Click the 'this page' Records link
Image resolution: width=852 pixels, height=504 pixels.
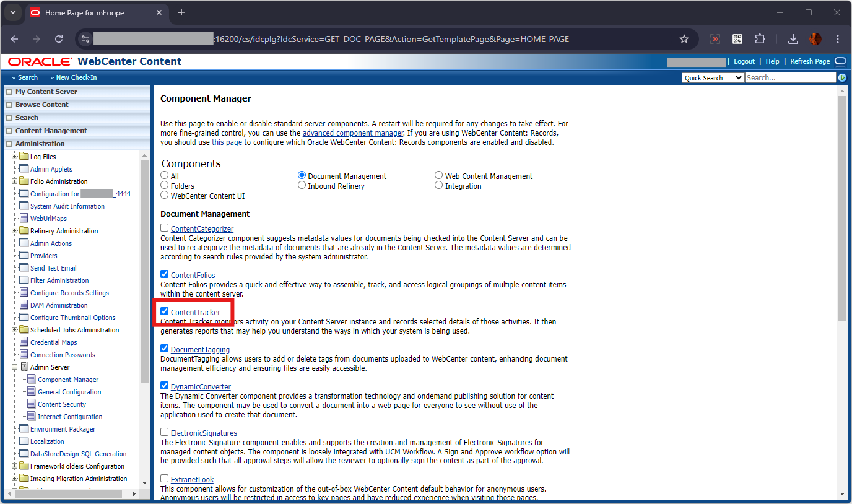(227, 142)
